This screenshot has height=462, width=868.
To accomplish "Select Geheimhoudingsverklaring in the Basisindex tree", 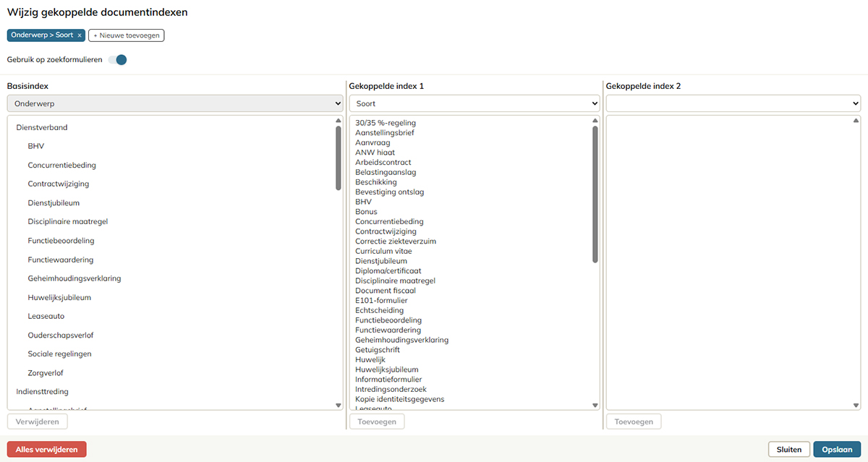I will coord(75,278).
